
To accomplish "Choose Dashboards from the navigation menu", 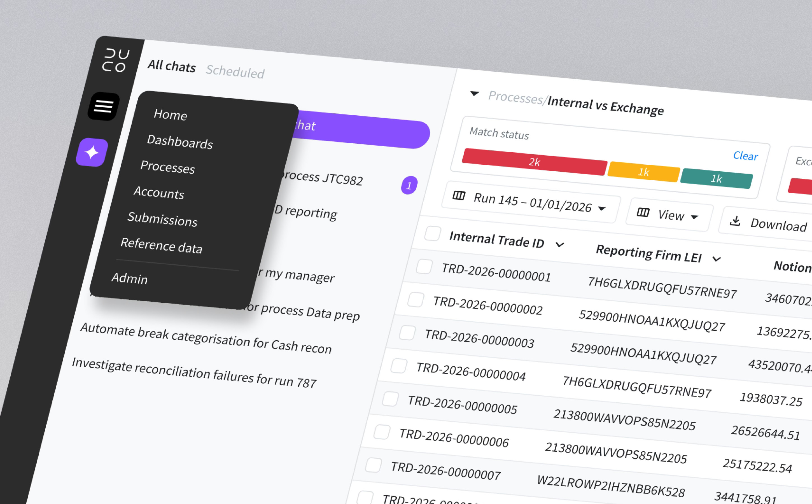I will click(x=180, y=142).
